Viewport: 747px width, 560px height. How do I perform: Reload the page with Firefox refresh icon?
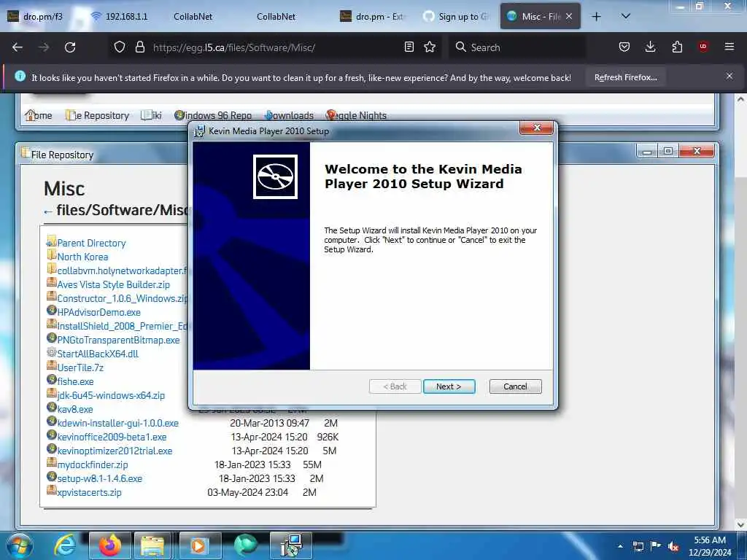[x=70, y=47]
